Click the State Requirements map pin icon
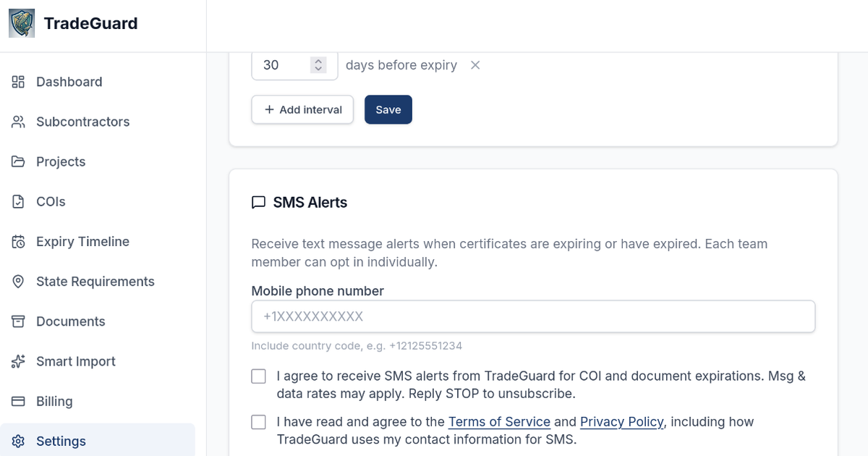This screenshot has width=868, height=456. (19, 282)
